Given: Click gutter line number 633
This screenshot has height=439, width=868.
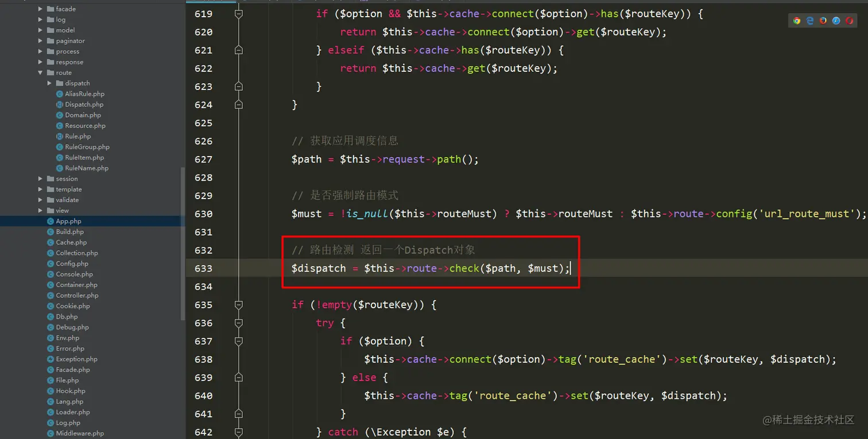Looking at the screenshot, I should coord(203,269).
